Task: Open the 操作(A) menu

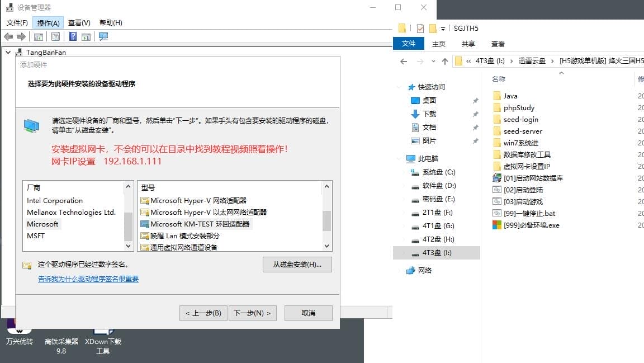Action: [48, 23]
